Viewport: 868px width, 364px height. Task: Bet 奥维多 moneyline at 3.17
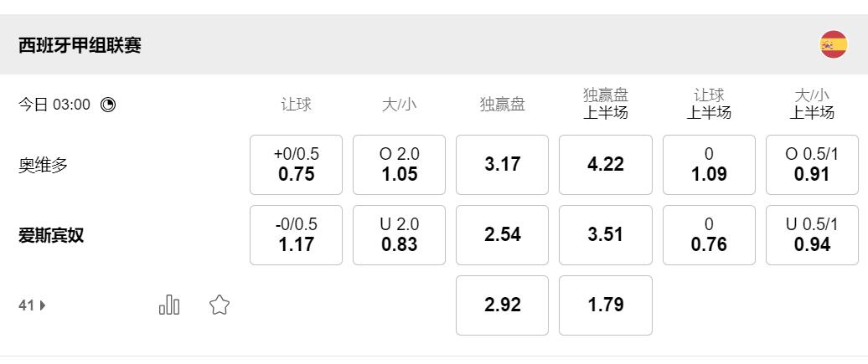(502, 165)
